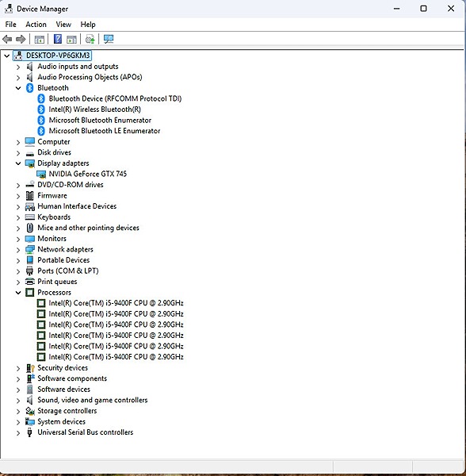This screenshot has width=466, height=476.
Task: Collapse the Bluetooth category
Action: (x=18, y=88)
